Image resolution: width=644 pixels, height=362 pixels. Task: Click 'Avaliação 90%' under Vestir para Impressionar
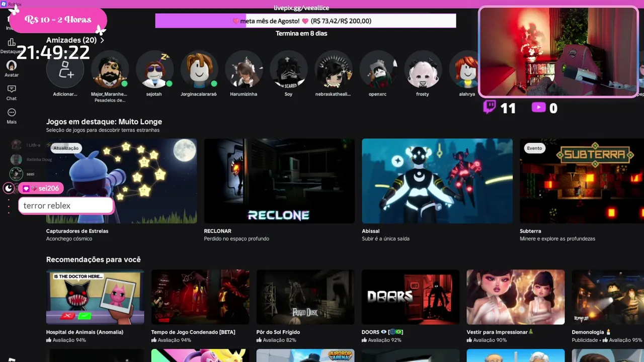coord(487,340)
